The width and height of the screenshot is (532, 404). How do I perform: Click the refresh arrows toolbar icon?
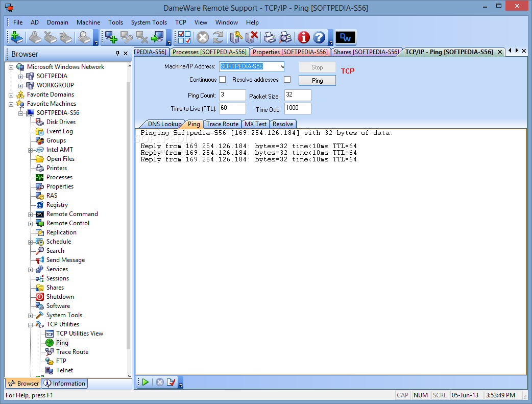coord(218,37)
